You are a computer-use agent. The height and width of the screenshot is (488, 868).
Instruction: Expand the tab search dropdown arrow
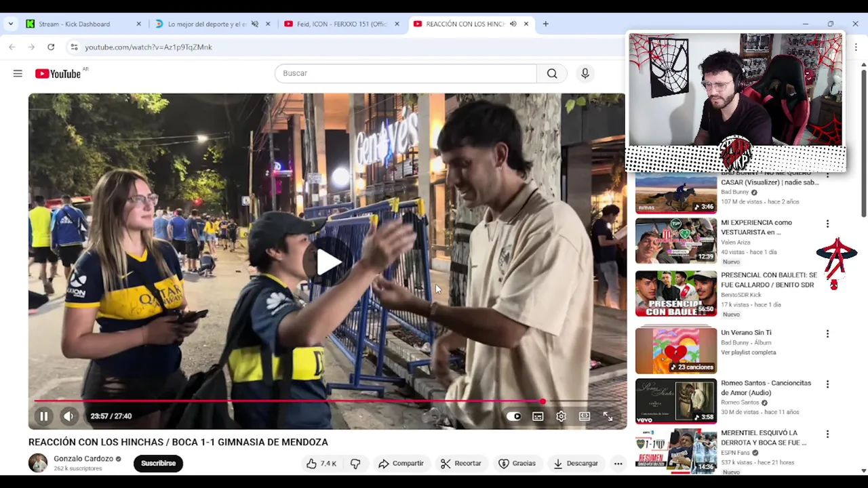coord(10,24)
